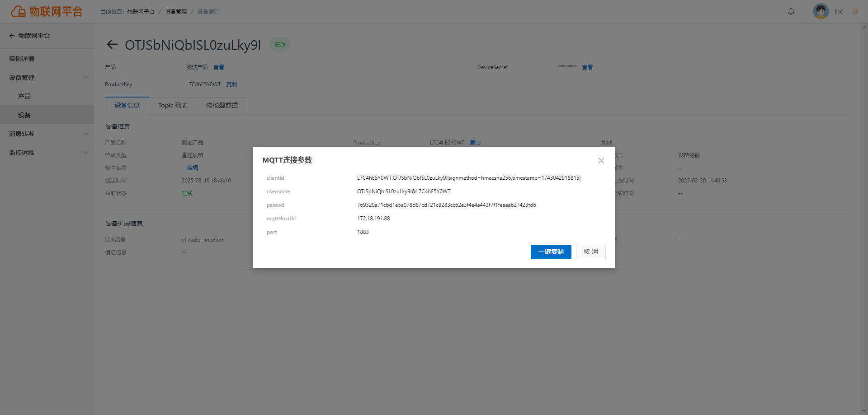Screen dimensions: 868x415
Task: Open the notification bell icon
Action: 791,11
